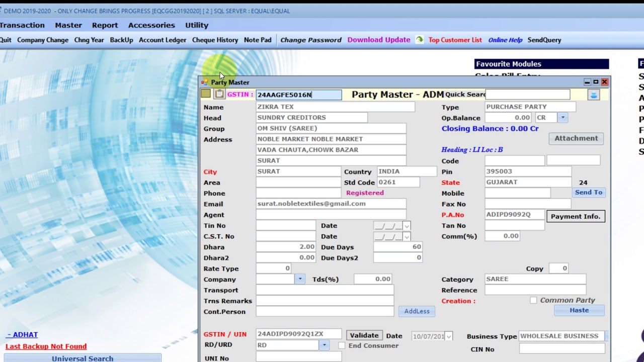Image resolution: width=644 pixels, height=362 pixels.
Task: Click the Agent input field
Action: pos(331,215)
